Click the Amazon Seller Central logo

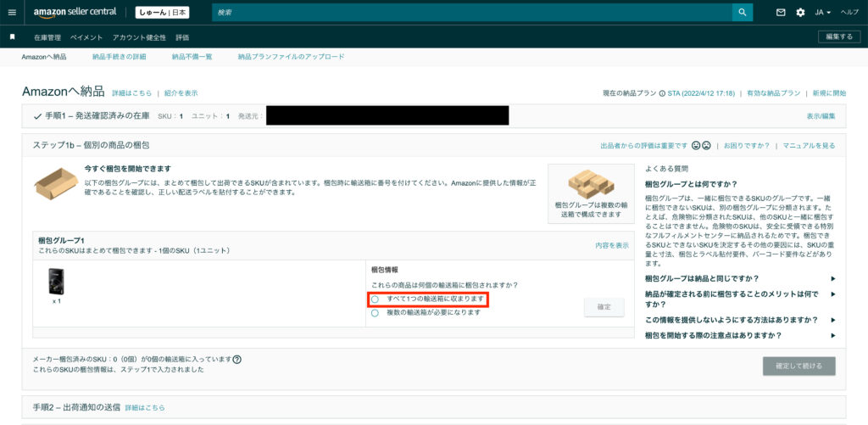(75, 12)
